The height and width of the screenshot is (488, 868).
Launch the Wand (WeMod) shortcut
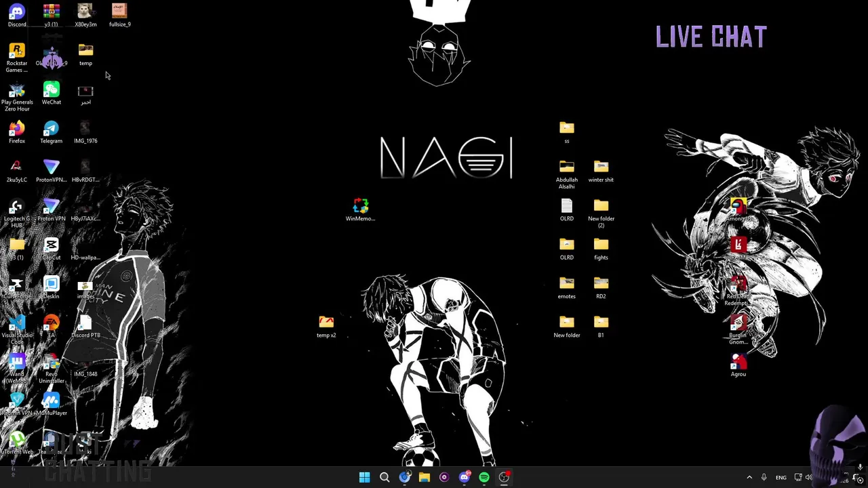(x=17, y=368)
